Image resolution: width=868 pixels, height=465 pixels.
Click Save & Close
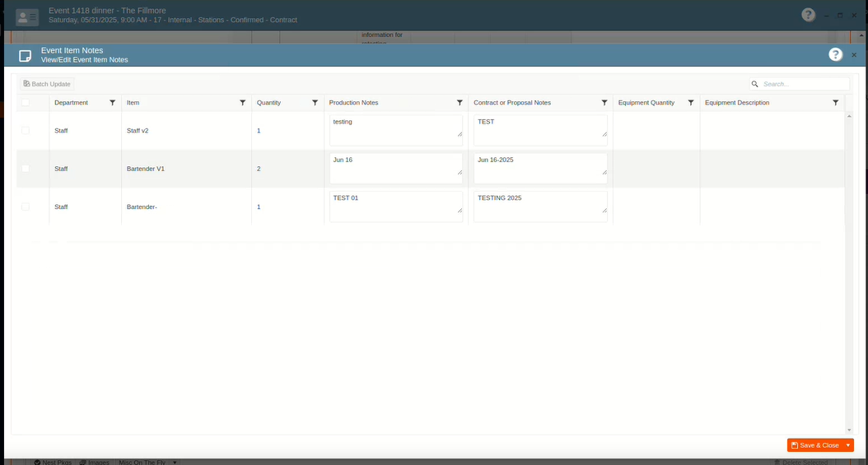pos(815,445)
